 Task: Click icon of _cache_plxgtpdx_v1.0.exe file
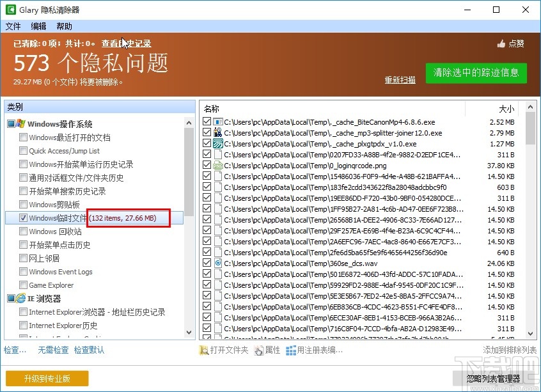[x=217, y=143]
